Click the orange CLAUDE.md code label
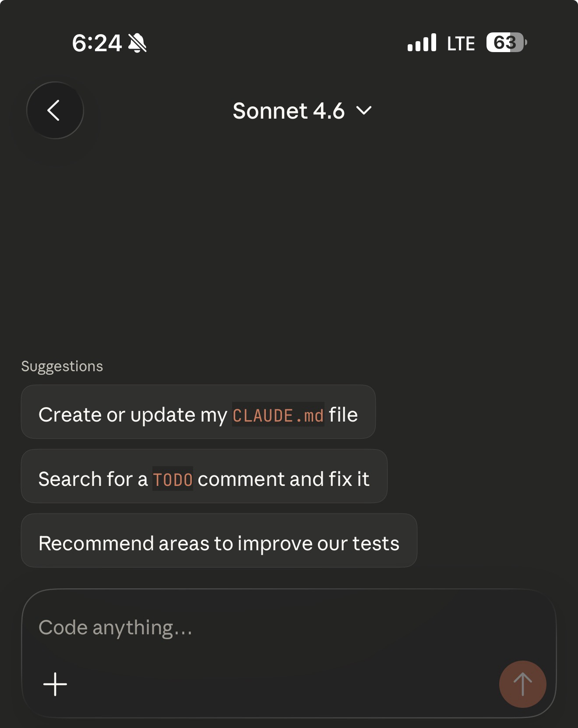The height and width of the screenshot is (728, 578). (278, 415)
